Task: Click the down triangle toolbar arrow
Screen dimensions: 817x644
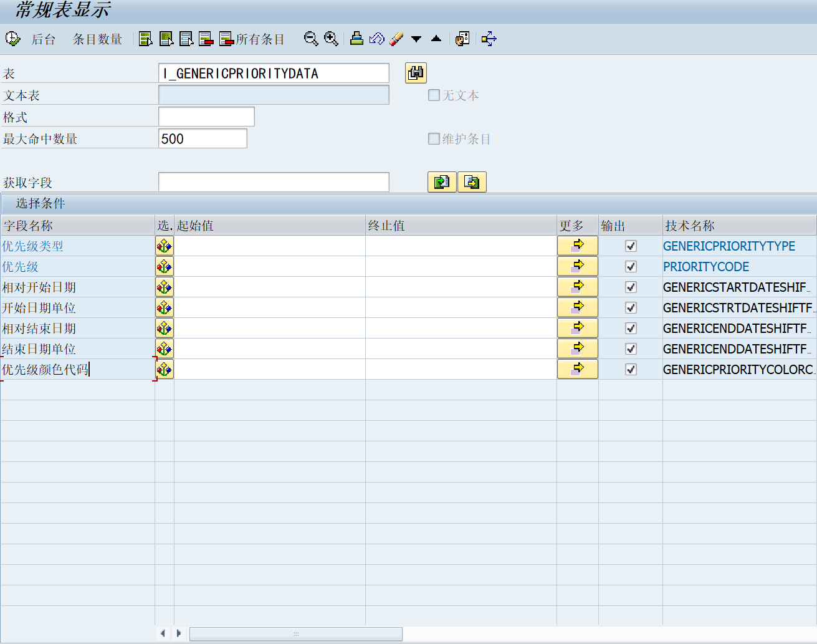Action: 416,39
